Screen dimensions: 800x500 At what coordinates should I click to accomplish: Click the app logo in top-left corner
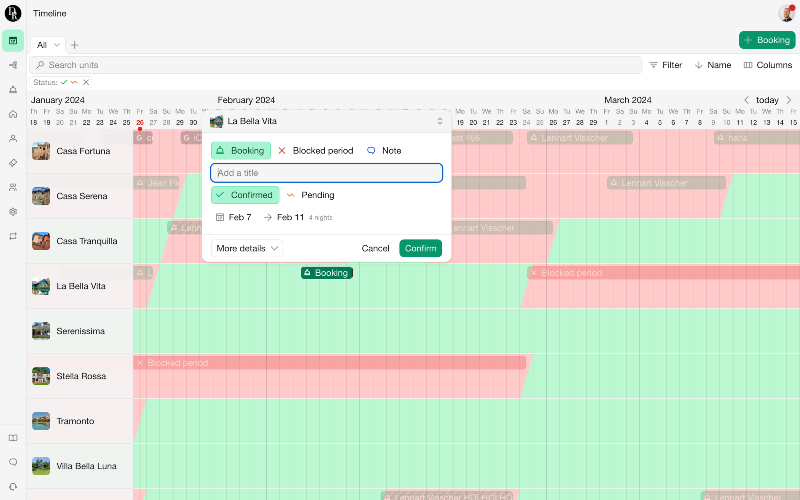pyautogui.click(x=13, y=13)
